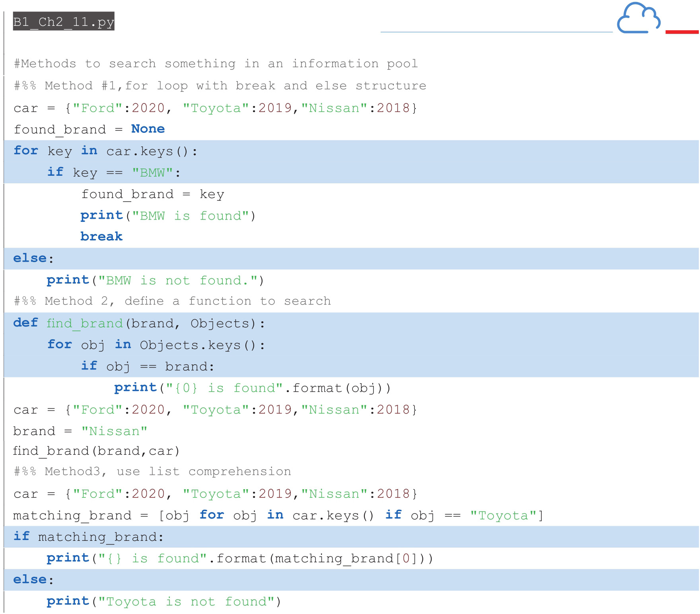
Task: Click the first comment line about information pool
Action: tap(216, 64)
